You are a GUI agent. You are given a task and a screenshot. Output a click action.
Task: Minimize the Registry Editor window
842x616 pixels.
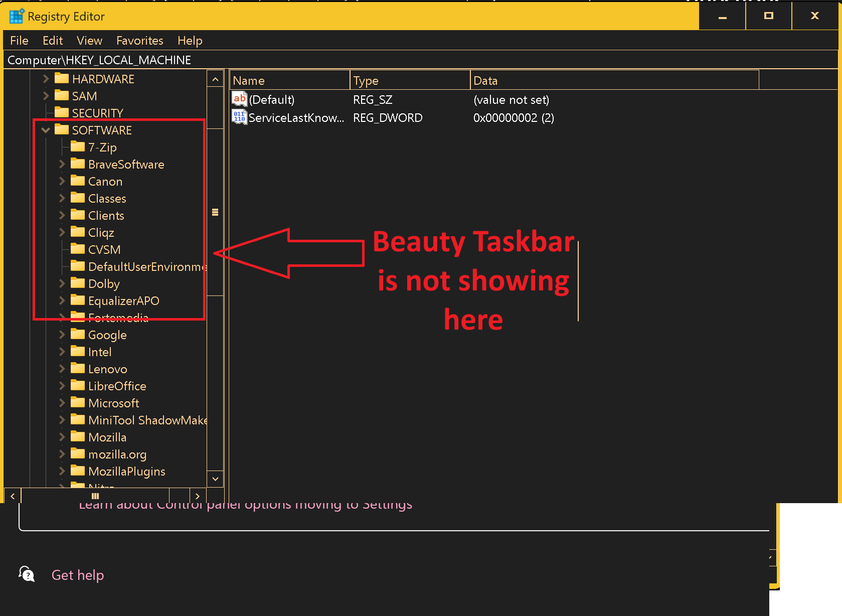click(x=722, y=16)
